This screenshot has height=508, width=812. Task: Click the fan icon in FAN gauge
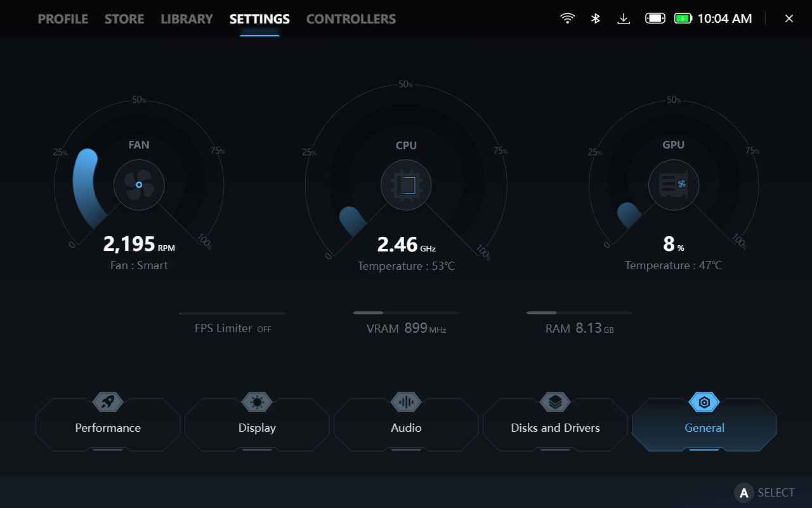coord(139,185)
